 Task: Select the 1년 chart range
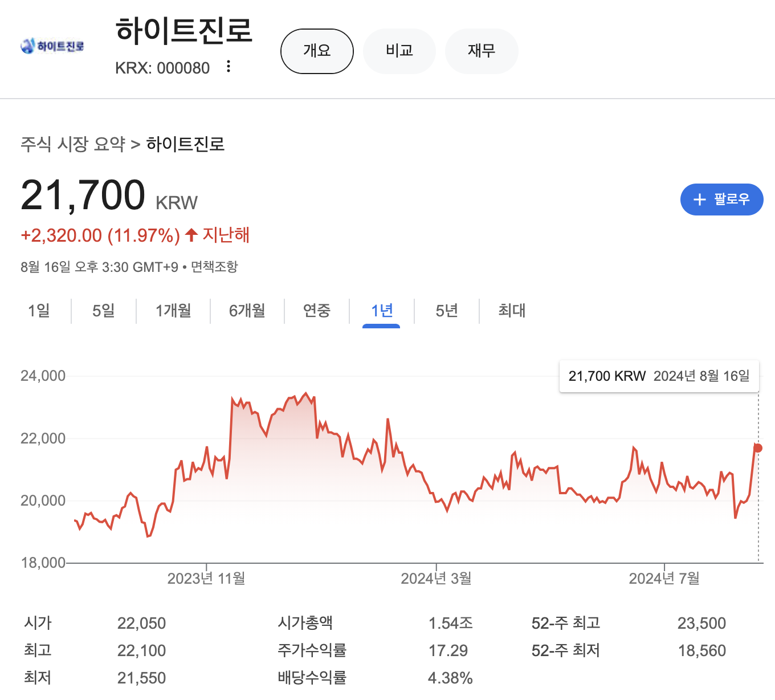coord(382,311)
